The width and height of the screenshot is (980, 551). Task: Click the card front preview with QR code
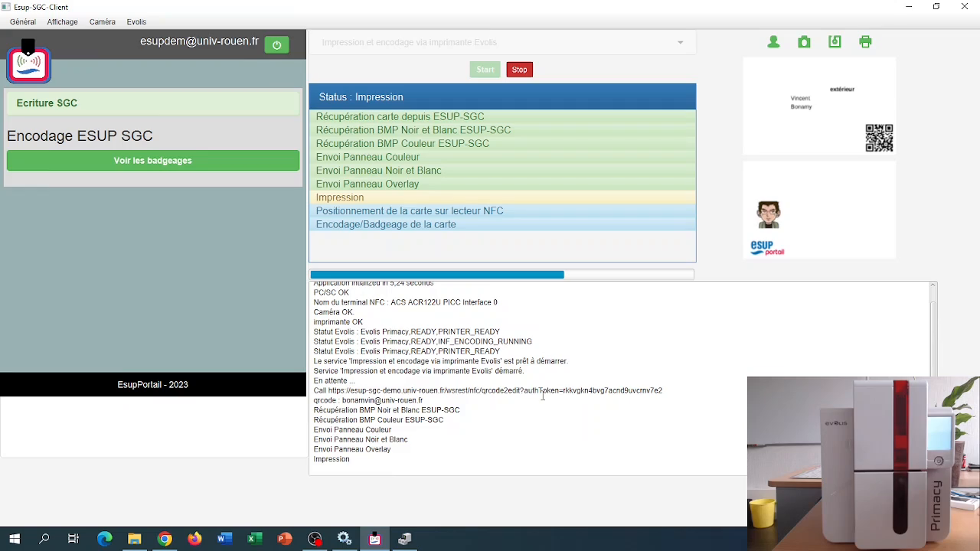[819, 108]
